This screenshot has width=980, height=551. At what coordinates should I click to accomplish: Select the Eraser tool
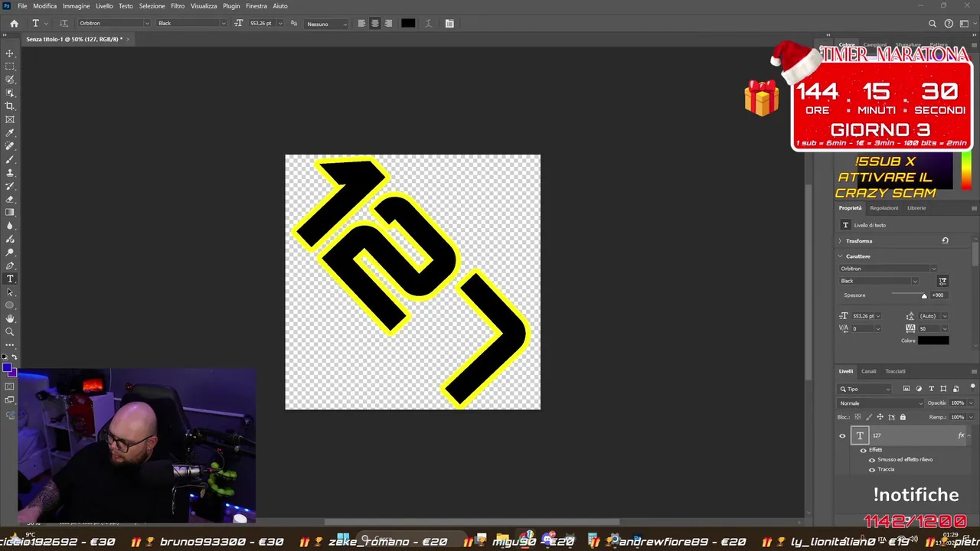[10, 199]
